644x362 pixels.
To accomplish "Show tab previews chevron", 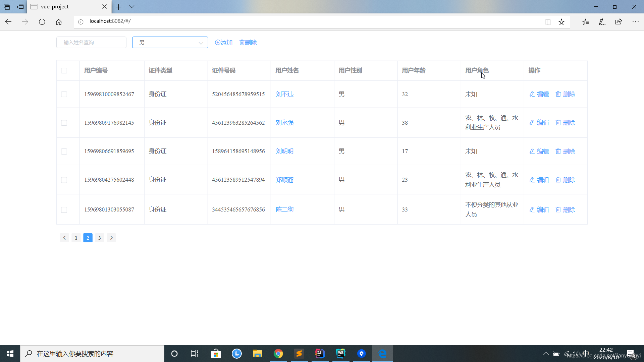I will (x=131, y=7).
